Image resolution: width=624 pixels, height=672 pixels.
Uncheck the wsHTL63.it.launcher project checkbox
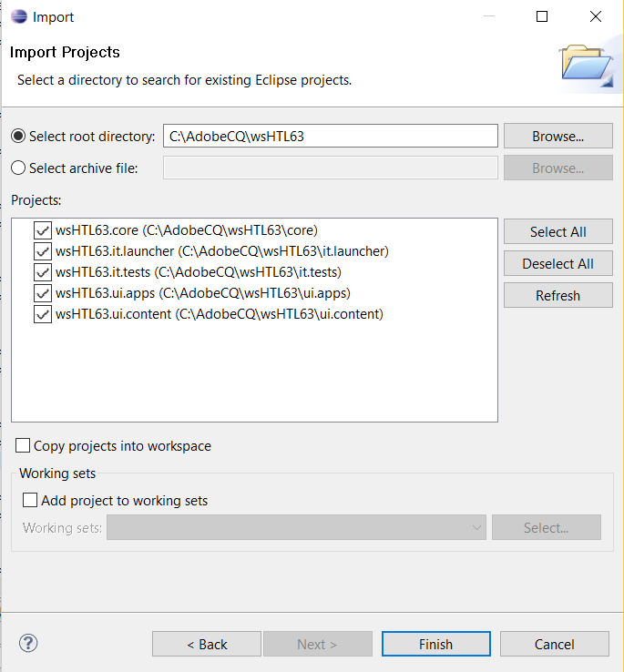[43, 251]
